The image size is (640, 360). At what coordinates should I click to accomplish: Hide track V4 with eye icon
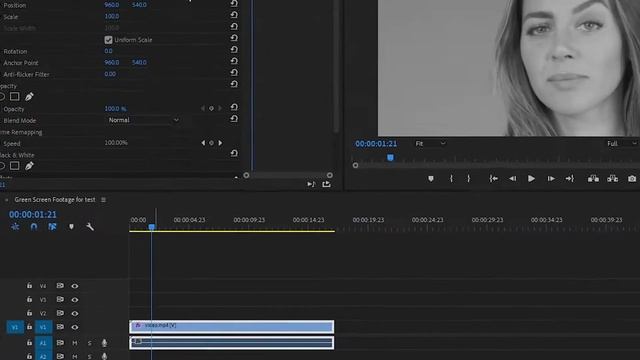75,286
